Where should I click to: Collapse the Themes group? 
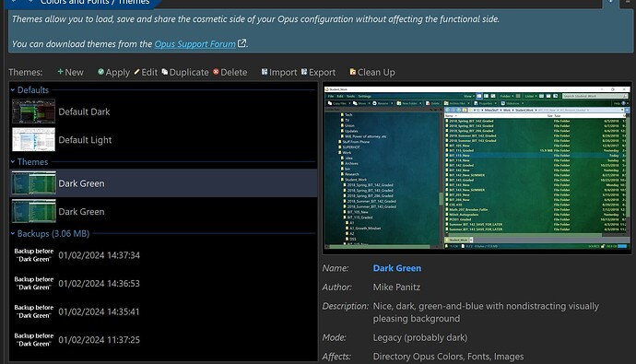13,162
